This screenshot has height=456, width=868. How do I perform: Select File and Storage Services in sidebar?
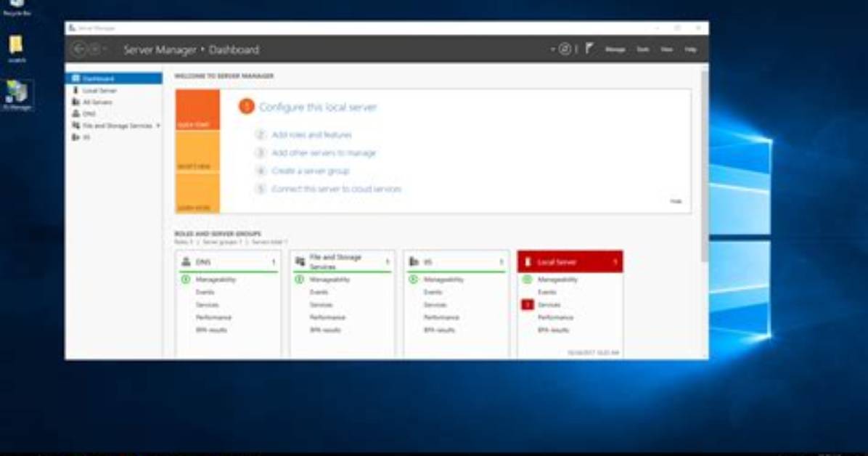[x=117, y=126]
